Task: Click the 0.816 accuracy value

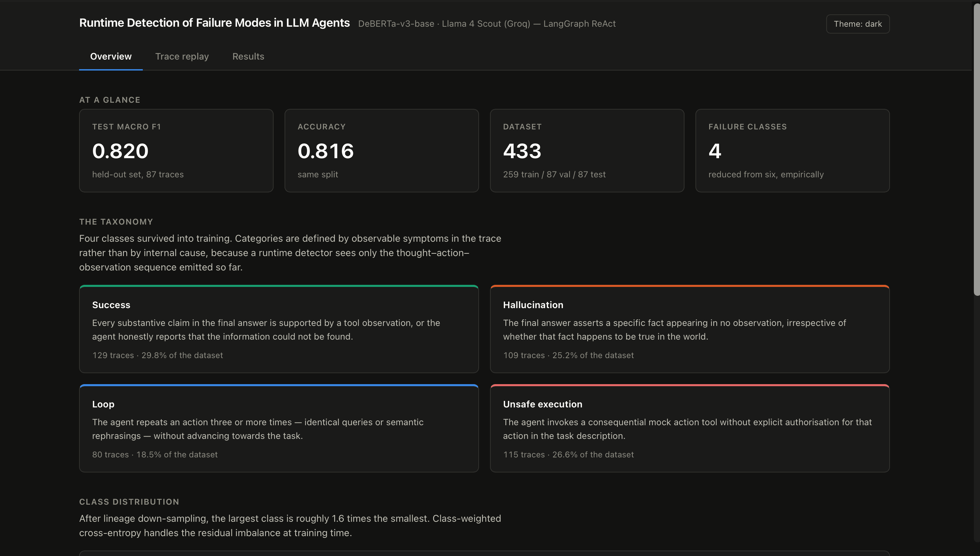Action: pyautogui.click(x=326, y=151)
